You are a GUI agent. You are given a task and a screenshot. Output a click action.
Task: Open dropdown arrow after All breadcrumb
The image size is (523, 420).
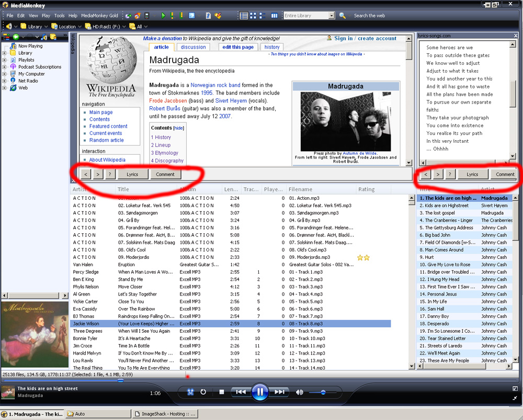pos(146,26)
